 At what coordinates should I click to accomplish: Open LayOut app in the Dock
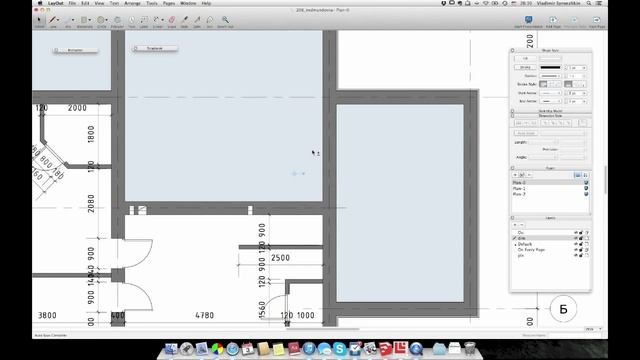pos(400,349)
